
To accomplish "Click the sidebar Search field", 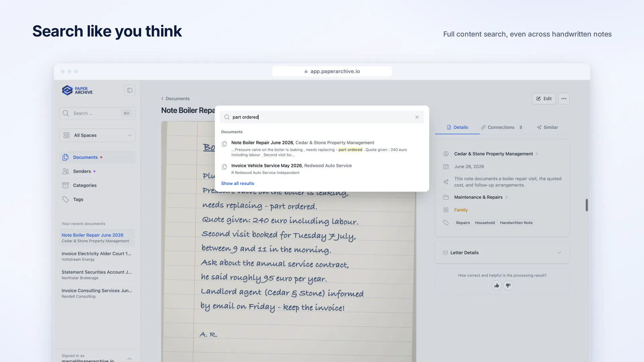I will click(97, 113).
